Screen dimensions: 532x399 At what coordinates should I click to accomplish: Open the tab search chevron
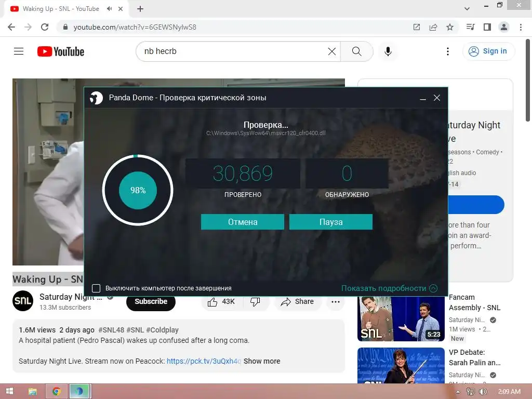click(x=467, y=9)
